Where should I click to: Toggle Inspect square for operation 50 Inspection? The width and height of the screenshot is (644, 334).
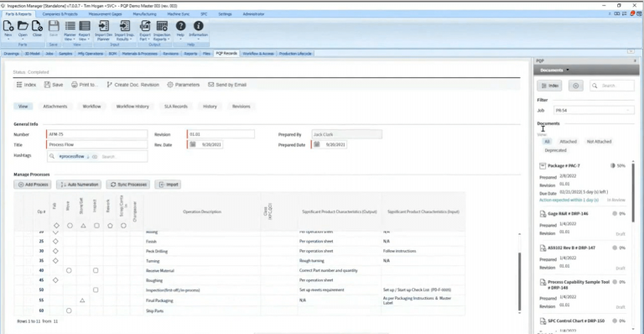tap(96, 290)
